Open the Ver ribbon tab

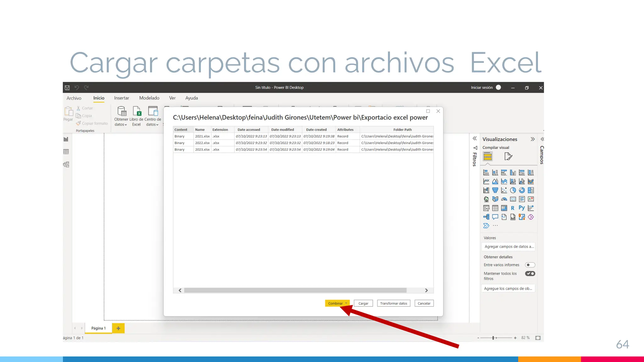(172, 98)
